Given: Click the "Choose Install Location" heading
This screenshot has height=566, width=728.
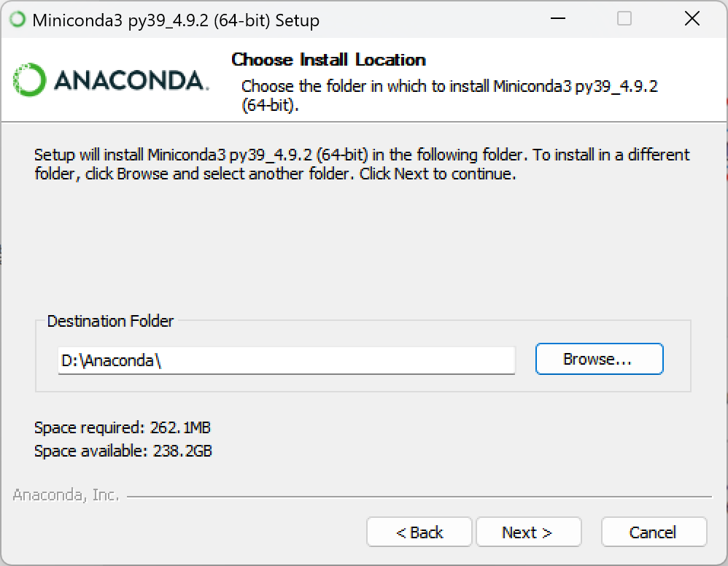Looking at the screenshot, I should pos(328,60).
